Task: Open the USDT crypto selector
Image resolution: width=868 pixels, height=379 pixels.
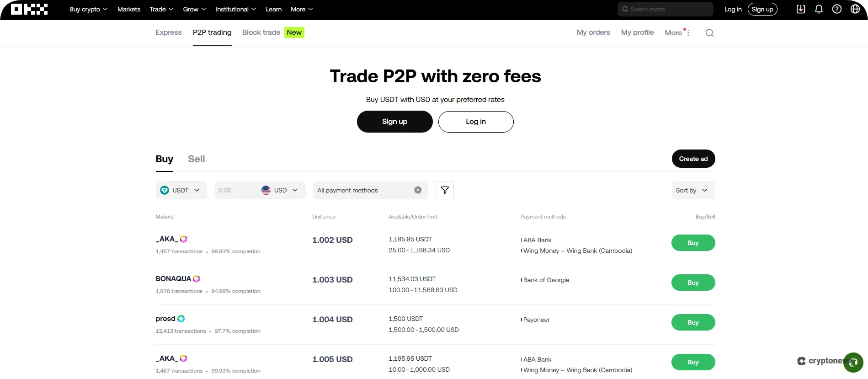Action: pyautogui.click(x=181, y=190)
